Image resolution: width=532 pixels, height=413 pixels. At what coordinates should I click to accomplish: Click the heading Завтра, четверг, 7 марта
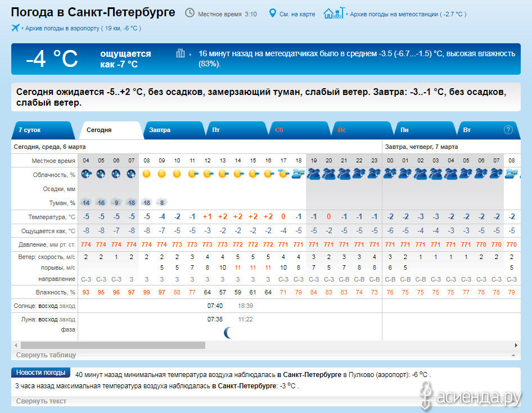click(421, 147)
